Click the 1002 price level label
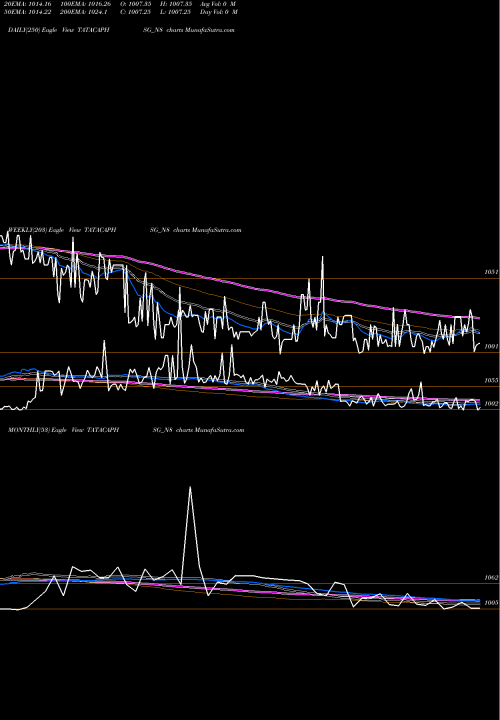The height and width of the screenshot is (720, 500). pyautogui.click(x=491, y=404)
